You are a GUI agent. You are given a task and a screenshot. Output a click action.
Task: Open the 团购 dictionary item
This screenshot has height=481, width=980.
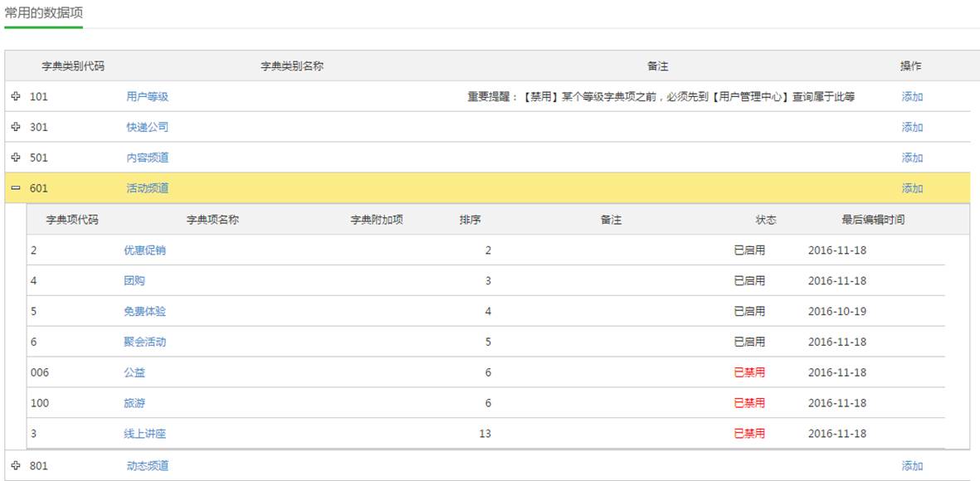click(x=134, y=280)
